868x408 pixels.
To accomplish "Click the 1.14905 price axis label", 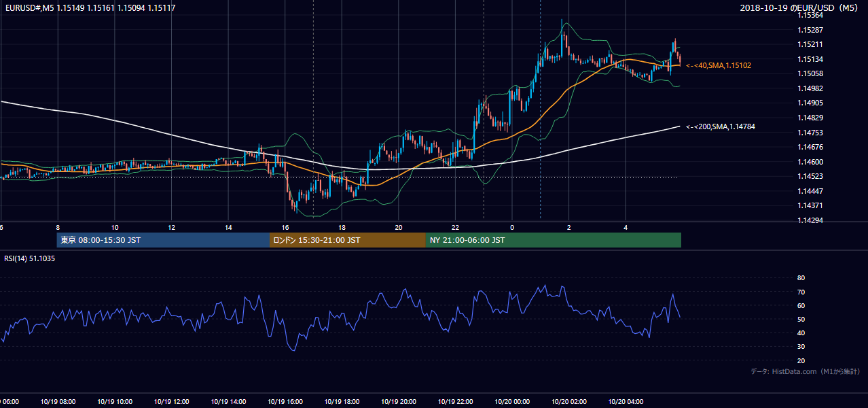I will (810, 103).
